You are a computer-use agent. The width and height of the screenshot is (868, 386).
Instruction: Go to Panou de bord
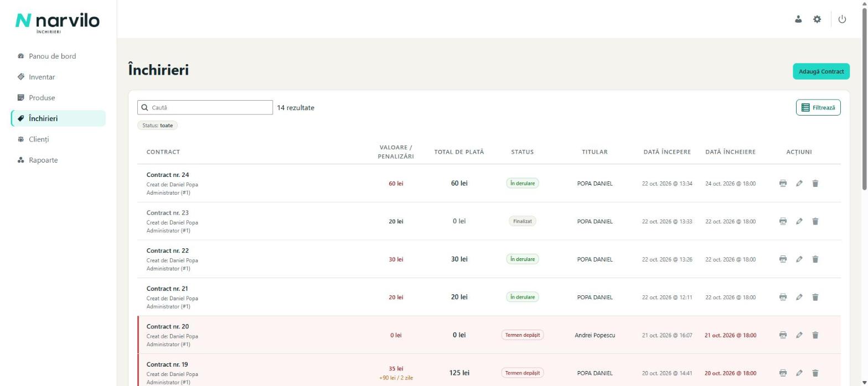point(58,56)
